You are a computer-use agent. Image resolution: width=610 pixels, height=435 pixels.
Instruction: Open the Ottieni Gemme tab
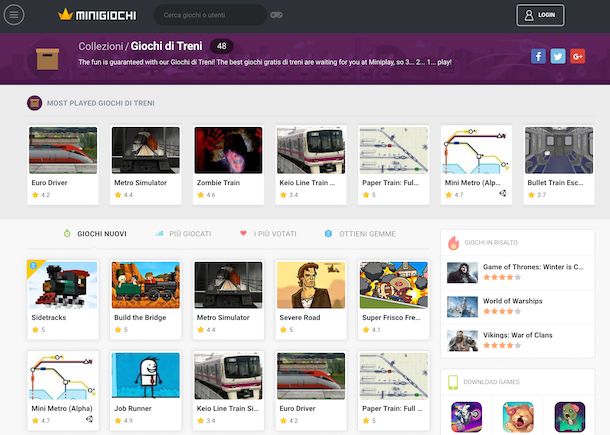360,234
